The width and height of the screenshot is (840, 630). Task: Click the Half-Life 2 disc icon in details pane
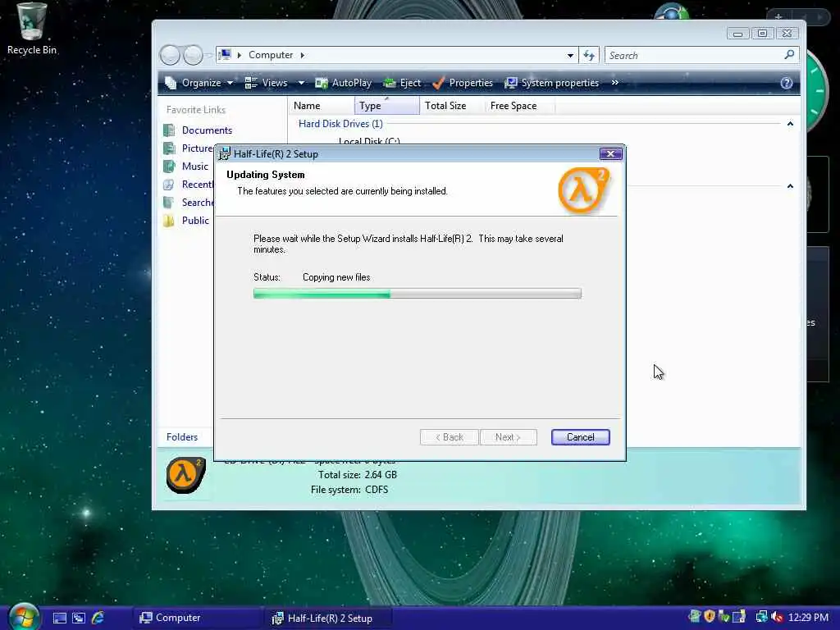point(185,475)
